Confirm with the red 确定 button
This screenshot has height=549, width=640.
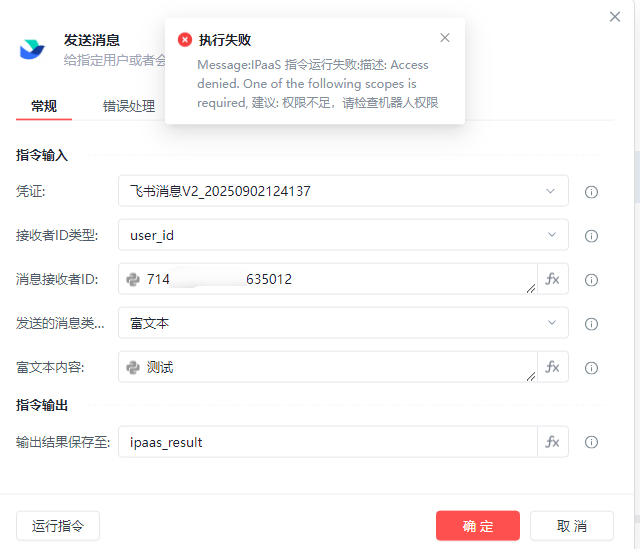click(x=478, y=526)
